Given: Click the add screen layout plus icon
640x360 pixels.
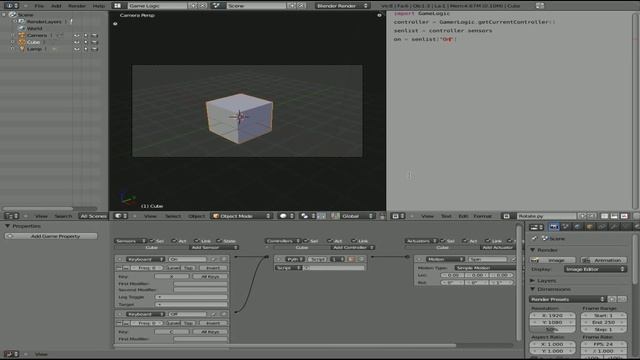Looking at the screenshot, I should click(193, 6).
